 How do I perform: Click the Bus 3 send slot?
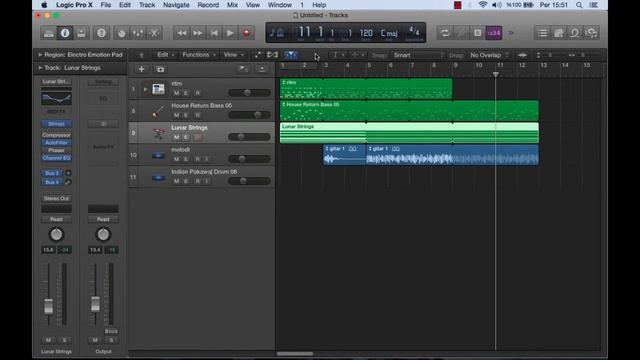pos(52,173)
